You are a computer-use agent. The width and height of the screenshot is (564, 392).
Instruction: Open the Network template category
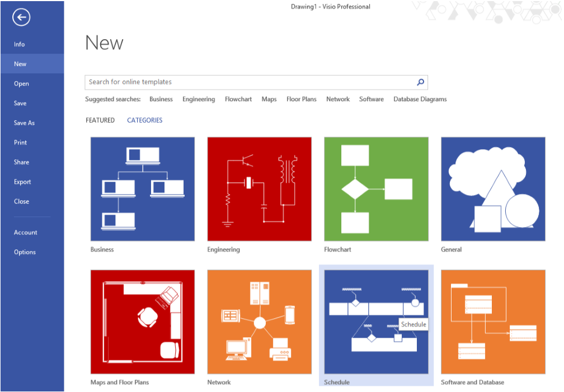coord(259,322)
